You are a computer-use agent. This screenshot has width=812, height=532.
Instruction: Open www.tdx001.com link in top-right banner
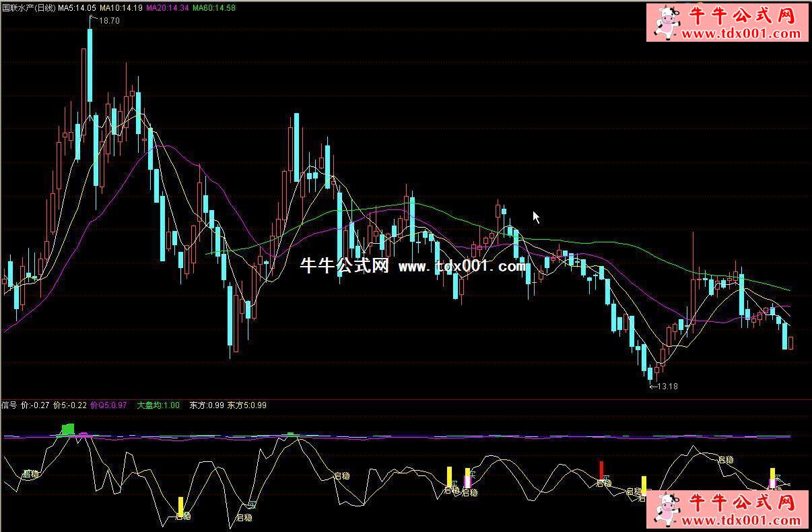pyautogui.click(x=742, y=34)
